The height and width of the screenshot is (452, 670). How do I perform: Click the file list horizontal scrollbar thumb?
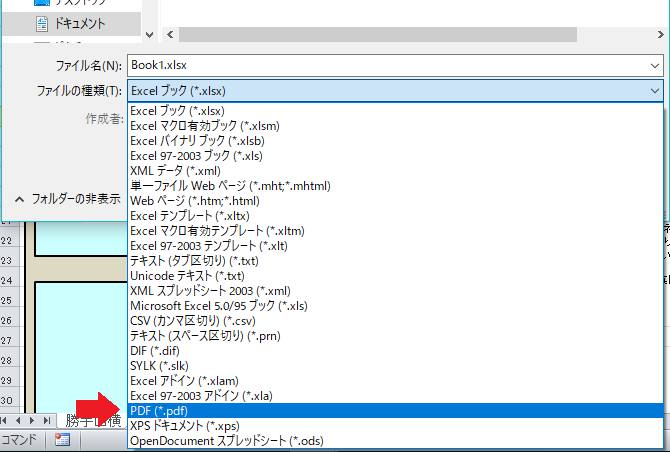(x=378, y=35)
